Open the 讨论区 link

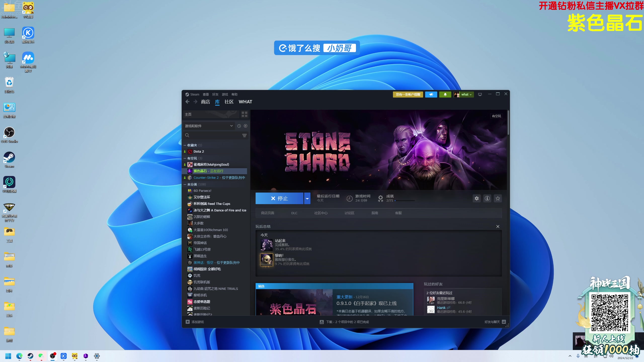(x=349, y=213)
